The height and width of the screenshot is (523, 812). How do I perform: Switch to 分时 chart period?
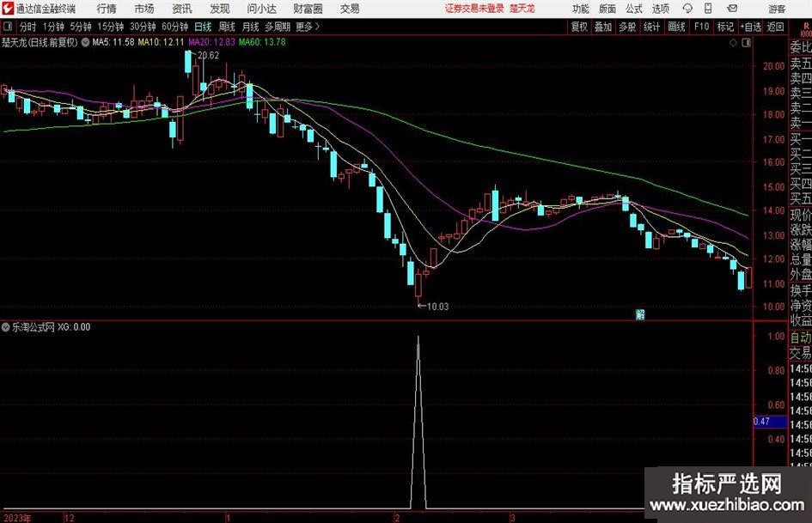[28, 27]
